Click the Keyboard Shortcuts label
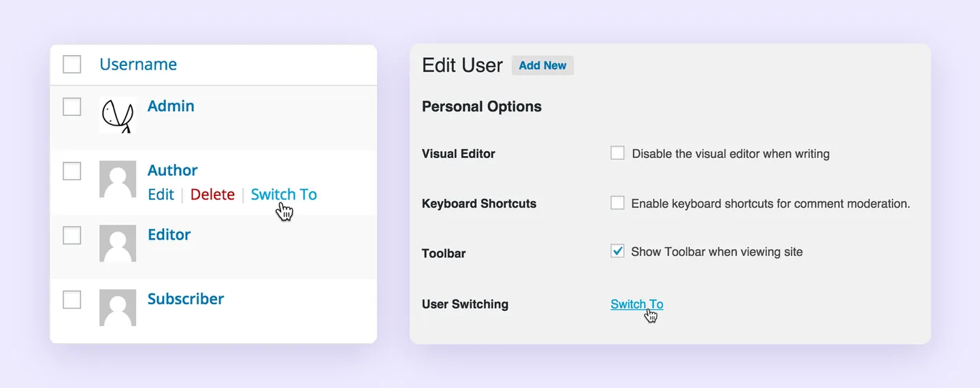The width and height of the screenshot is (980, 388). tap(479, 204)
